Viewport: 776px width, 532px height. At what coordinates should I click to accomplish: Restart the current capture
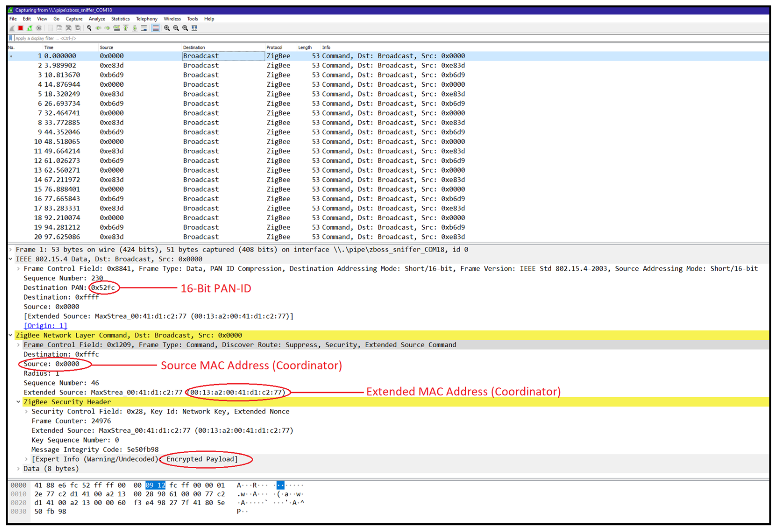tap(30, 28)
